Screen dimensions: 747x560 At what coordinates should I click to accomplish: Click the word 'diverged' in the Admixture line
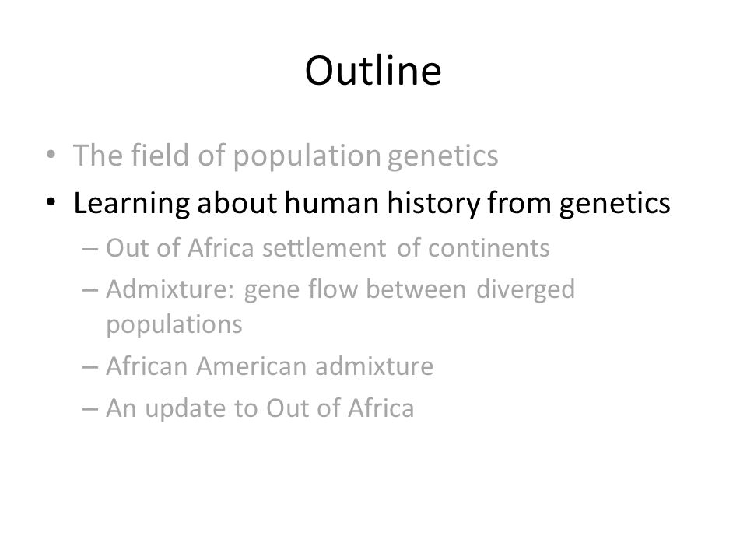(x=526, y=290)
